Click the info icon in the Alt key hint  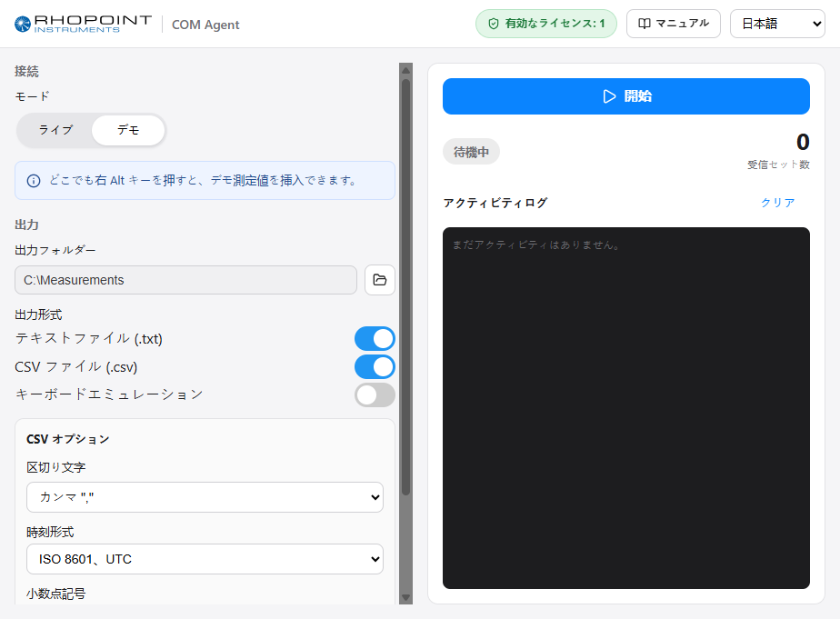coord(34,181)
